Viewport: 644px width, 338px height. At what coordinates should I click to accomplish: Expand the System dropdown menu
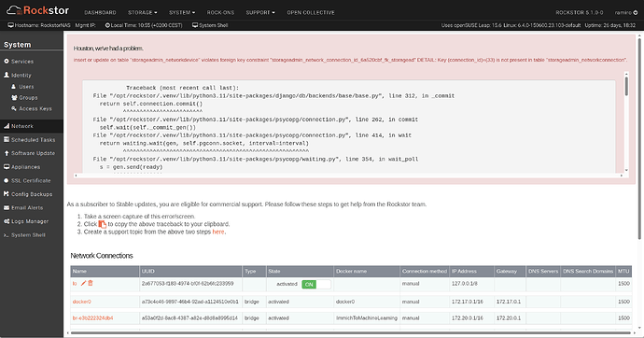click(x=182, y=13)
